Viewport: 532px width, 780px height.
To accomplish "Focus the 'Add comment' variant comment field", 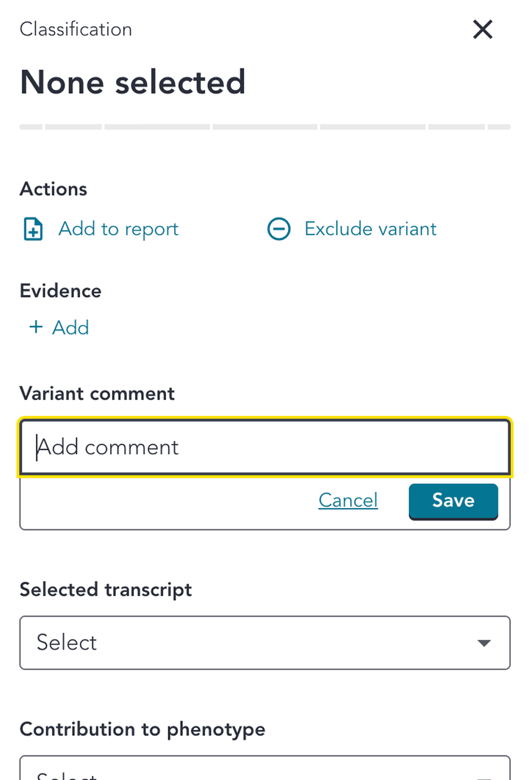I will [265, 447].
